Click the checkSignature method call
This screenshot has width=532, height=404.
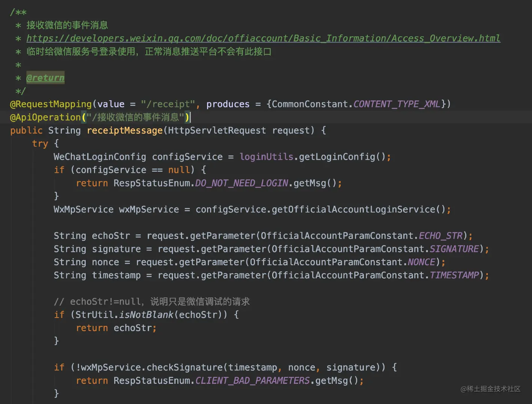[x=185, y=367]
